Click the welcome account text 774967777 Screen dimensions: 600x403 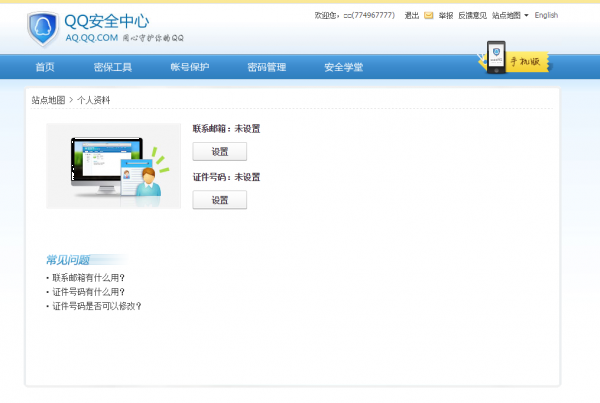pos(355,15)
